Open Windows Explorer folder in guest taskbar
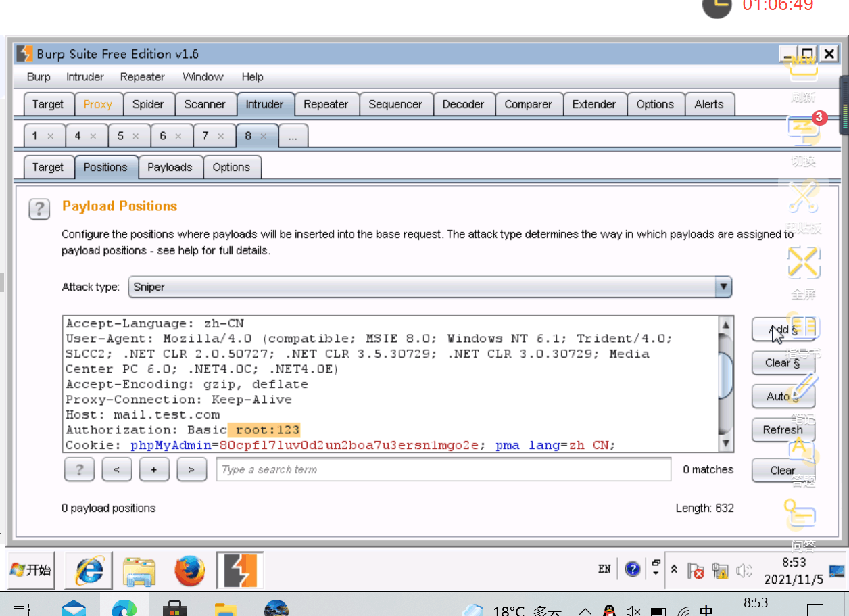Image resolution: width=849 pixels, height=616 pixels. [x=139, y=571]
